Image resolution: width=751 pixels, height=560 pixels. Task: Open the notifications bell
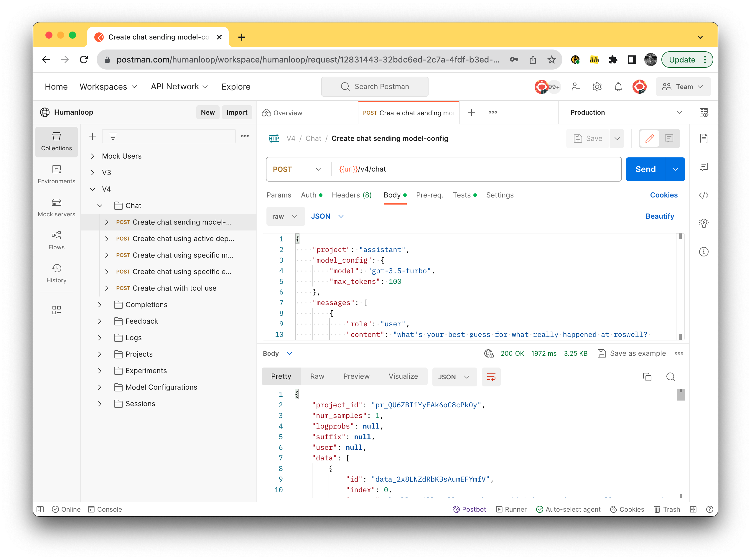[618, 87]
